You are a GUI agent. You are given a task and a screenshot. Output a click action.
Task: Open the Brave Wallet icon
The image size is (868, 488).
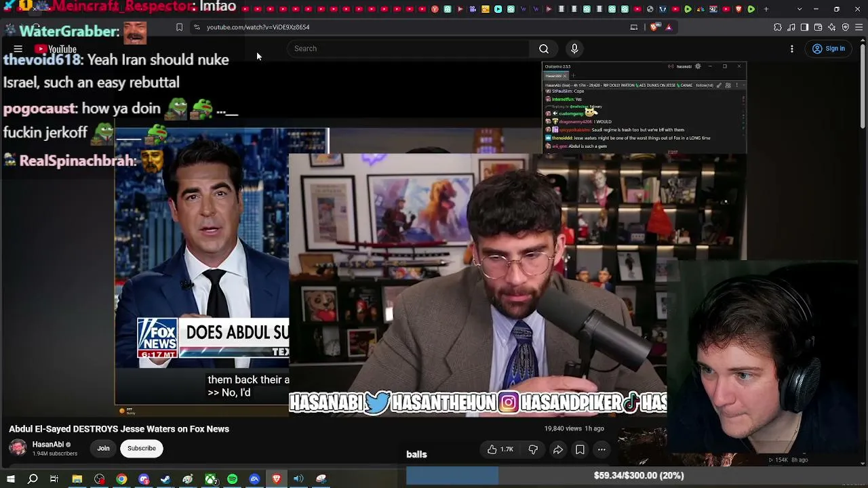818,27
